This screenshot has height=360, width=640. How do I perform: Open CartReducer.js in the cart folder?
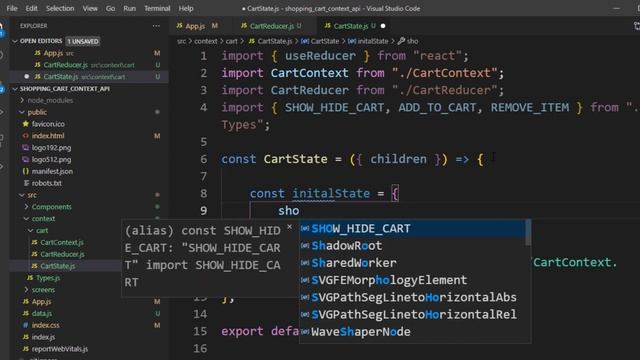(62, 254)
